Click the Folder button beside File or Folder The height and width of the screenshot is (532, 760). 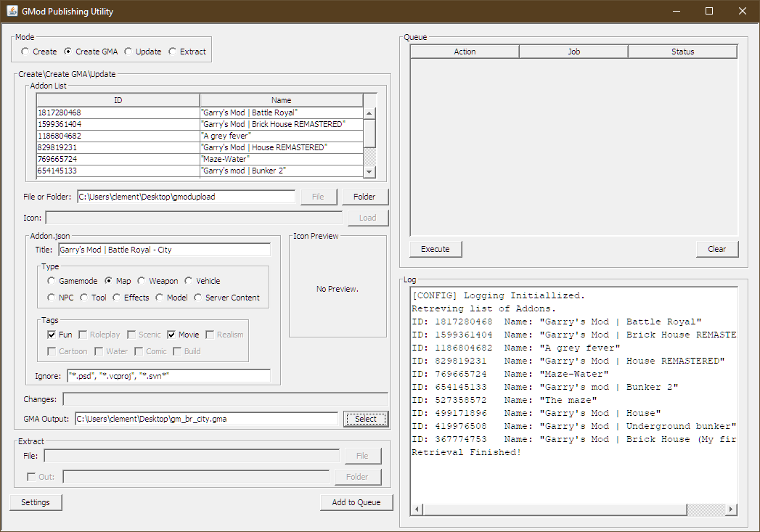tap(364, 197)
